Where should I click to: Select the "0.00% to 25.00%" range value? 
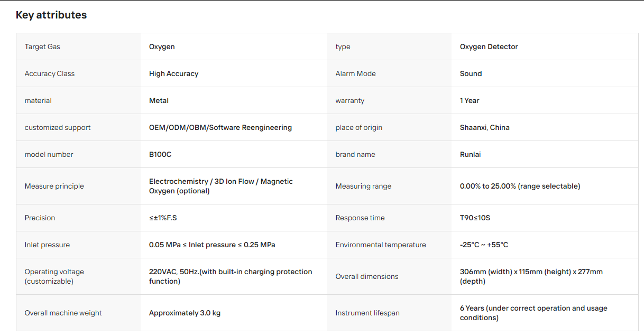520,186
